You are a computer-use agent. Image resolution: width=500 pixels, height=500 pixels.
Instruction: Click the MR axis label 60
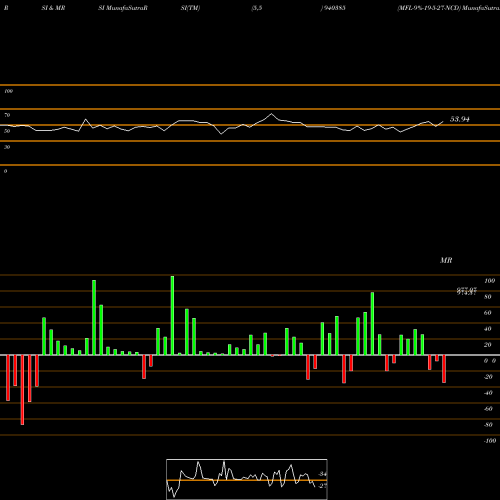[x=488, y=313]
